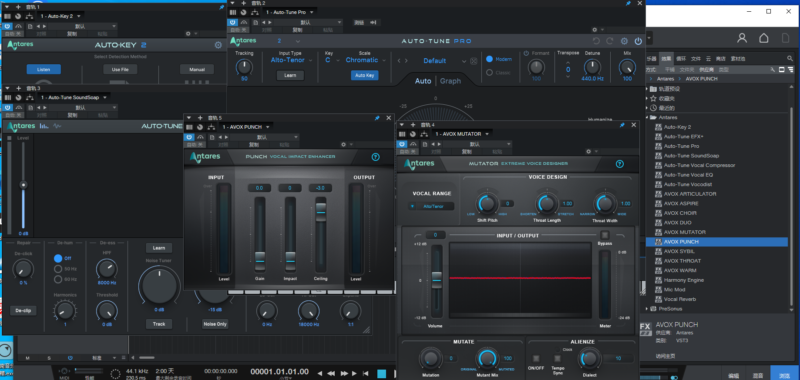Screen dimensions: 800x380
Task: Pin the AVOX PUNCH plugin window
Action: pyautogui.click(x=377, y=118)
